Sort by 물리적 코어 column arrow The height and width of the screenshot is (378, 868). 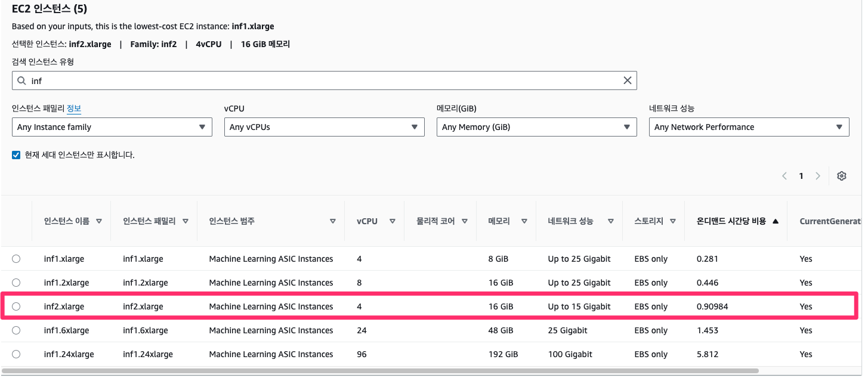(x=464, y=221)
